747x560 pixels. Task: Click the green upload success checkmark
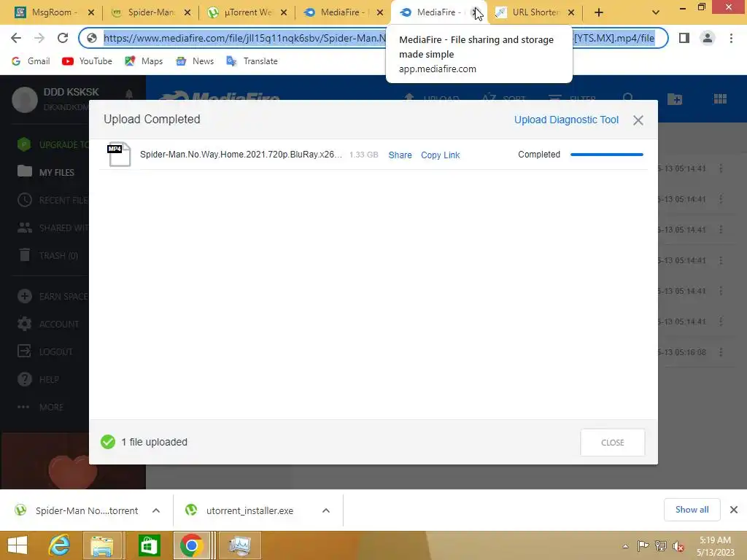tap(108, 442)
